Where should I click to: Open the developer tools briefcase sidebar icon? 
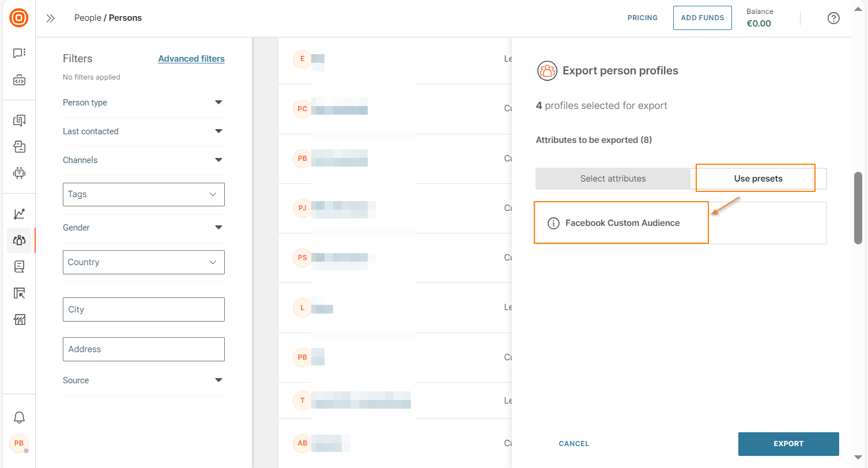pyautogui.click(x=19, y=81)
